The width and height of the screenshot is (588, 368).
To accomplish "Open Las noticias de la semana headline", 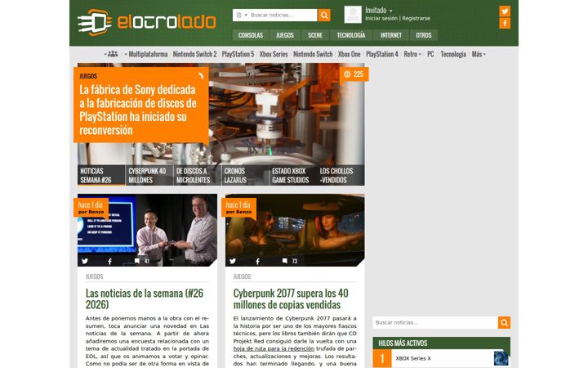I will click(x=145, y=299).
